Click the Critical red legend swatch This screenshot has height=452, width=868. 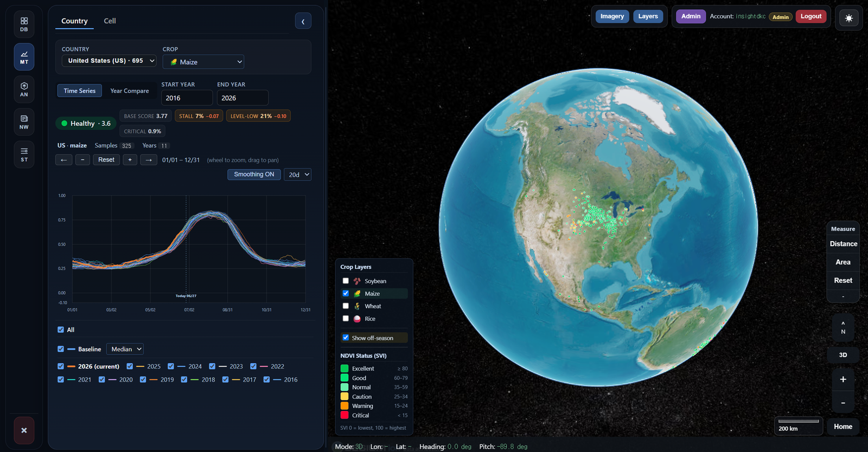344,415
